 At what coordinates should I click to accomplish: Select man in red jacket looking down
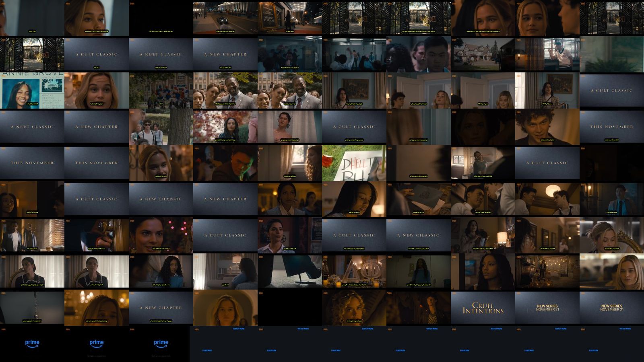tap(225, 163)
